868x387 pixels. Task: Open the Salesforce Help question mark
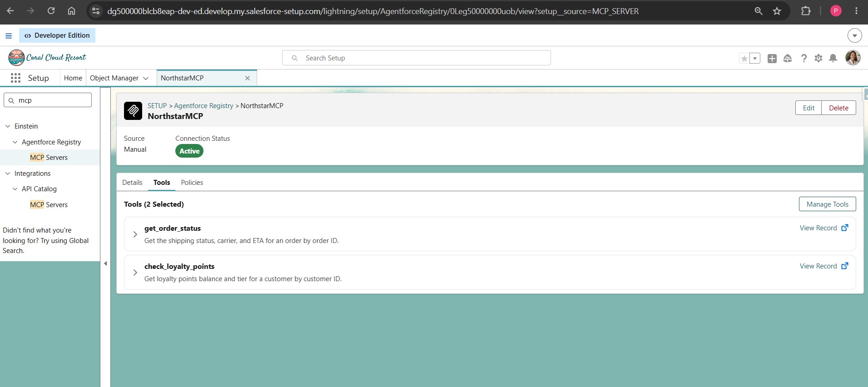coord(804,58)
